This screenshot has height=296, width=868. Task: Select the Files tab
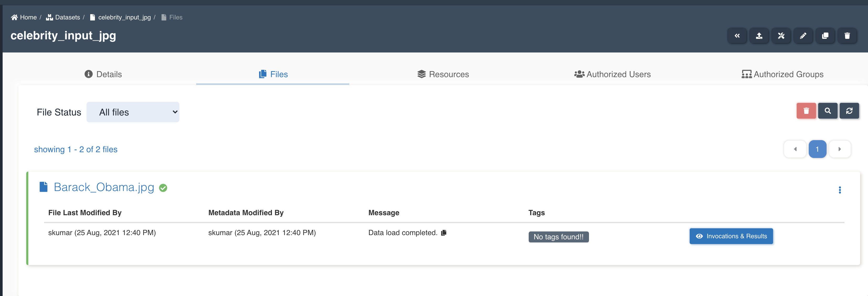click(273, 74)
